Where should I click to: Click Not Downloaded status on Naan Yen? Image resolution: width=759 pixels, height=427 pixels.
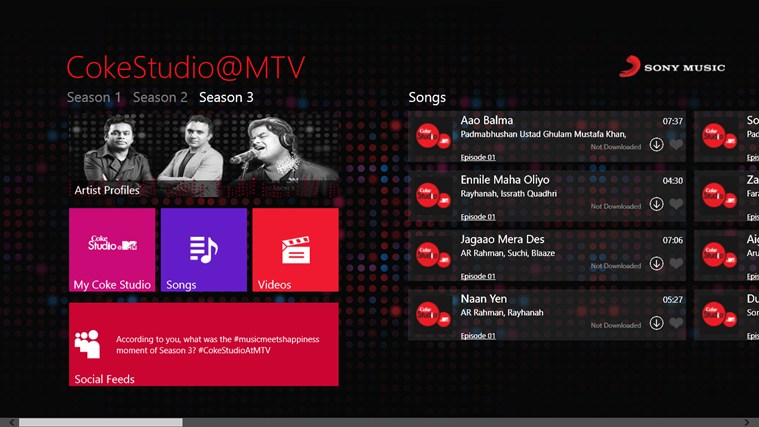tap(616, 325)
